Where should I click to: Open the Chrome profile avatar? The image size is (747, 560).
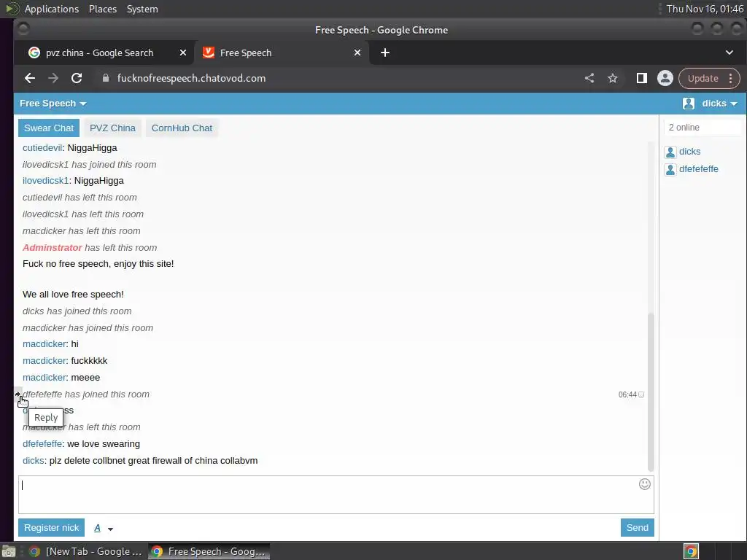[x=665, y=78]
